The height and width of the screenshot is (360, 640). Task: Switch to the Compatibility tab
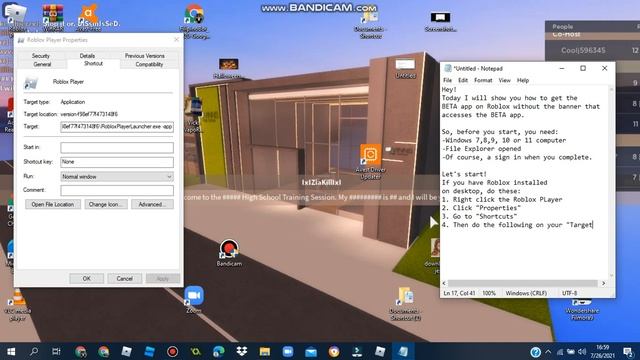149,64
